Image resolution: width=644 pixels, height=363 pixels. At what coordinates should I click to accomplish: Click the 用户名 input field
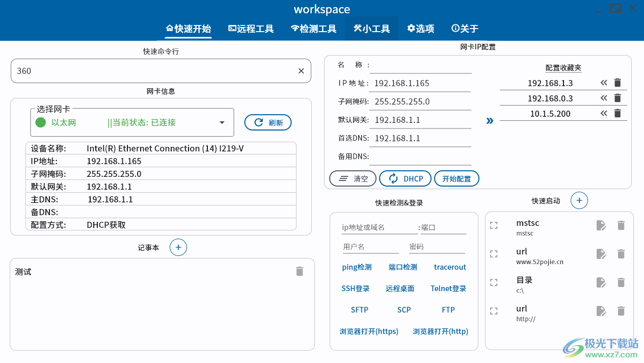(x=370, y=247)
